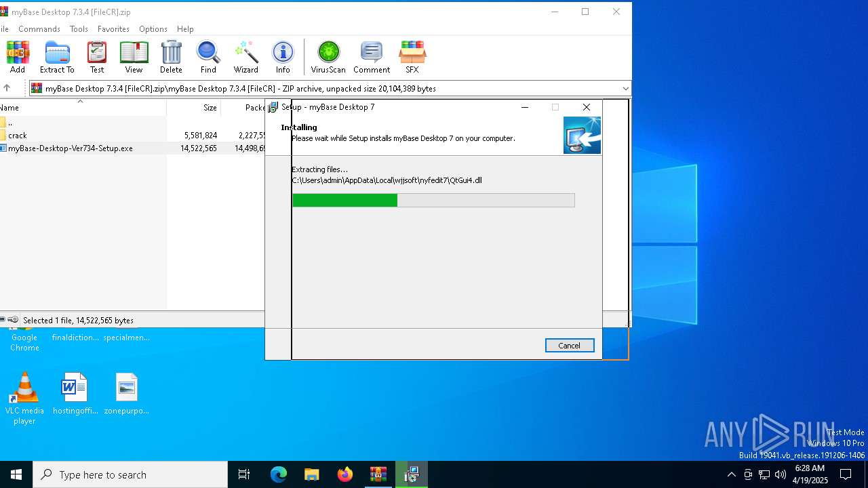This screenshot has width=868, height=488.
Task: Open the View file tool
Action: (x=134, y=57)
